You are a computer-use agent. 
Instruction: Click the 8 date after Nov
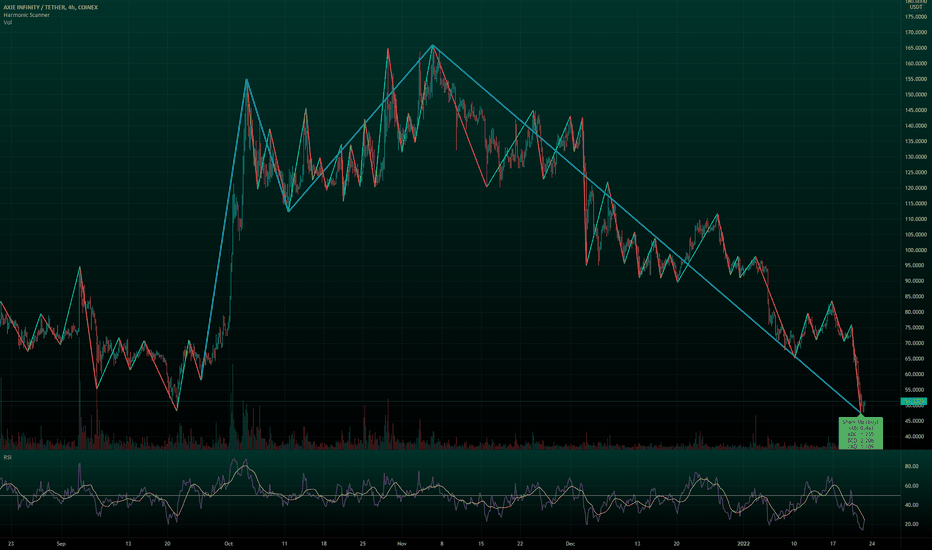441,543
